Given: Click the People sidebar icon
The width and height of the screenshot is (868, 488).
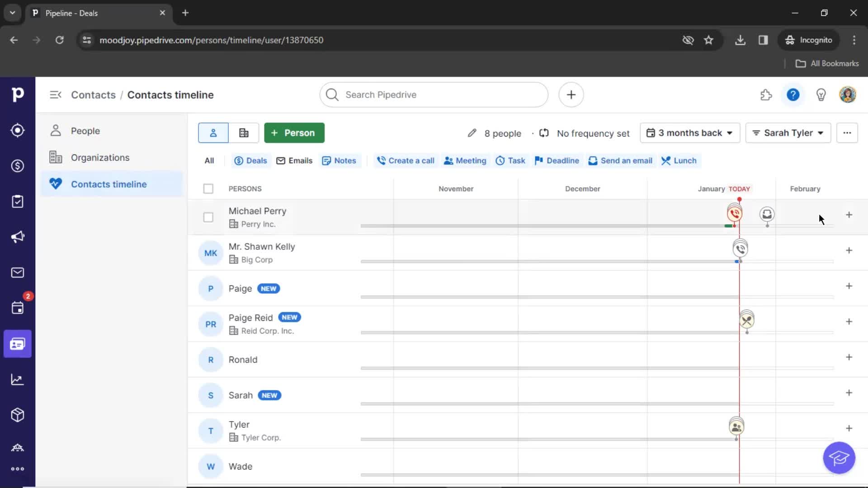Looking at the screenshot, I should click(x=56, y=131).
